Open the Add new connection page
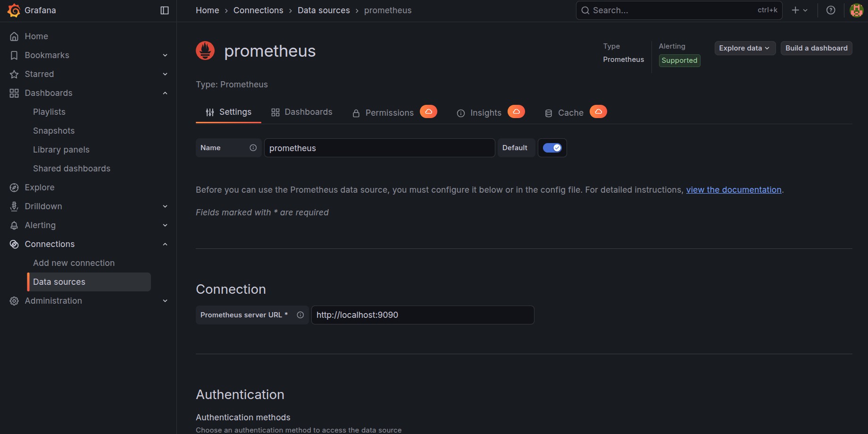The width and height of the screenshot is (868, 434). pos(74,263)
